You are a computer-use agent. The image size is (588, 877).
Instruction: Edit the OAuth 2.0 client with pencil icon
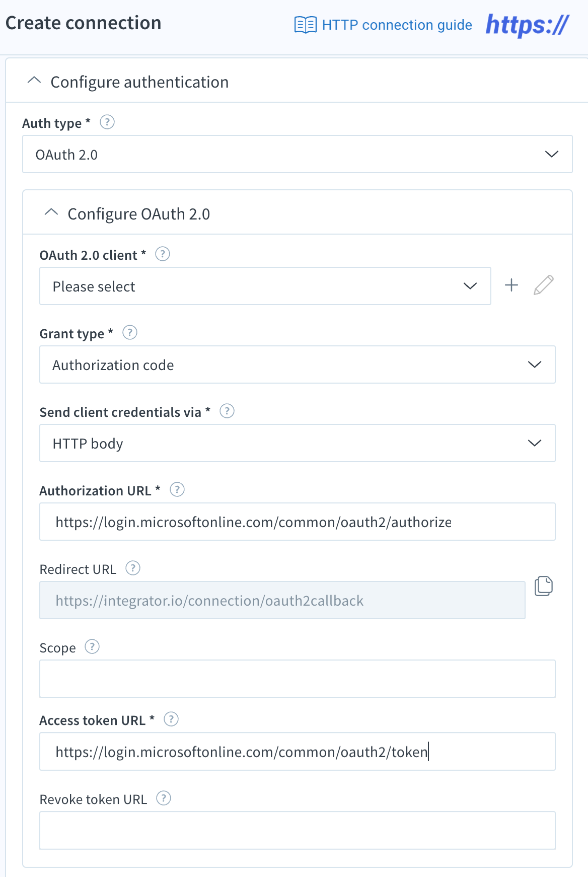point(544,285)
